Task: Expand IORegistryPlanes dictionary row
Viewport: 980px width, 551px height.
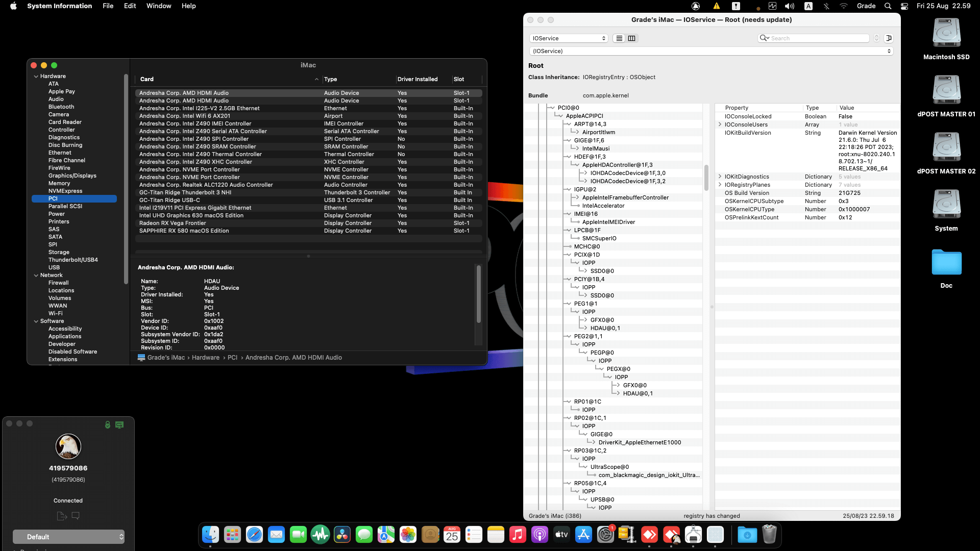Action: click(x=720, y=185)
